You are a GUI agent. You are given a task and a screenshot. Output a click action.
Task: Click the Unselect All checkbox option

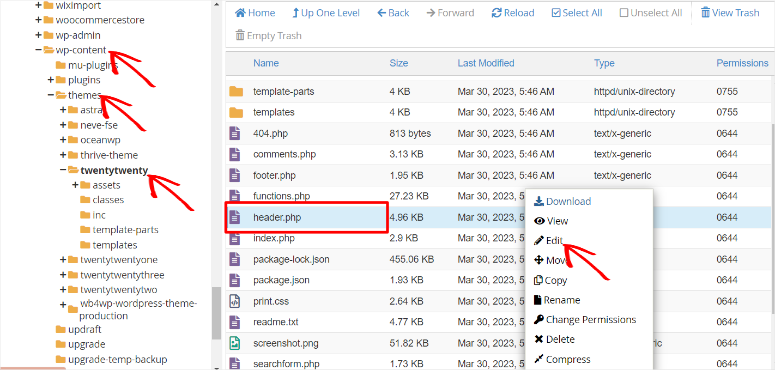click(x=651, y=13)
